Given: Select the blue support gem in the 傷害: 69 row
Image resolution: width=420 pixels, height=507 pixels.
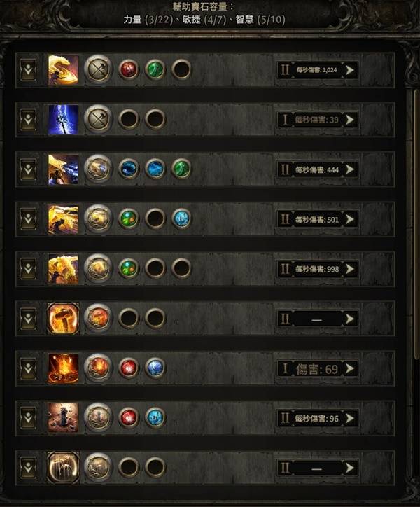Looking at the screenshot, I should click(155, 368).
